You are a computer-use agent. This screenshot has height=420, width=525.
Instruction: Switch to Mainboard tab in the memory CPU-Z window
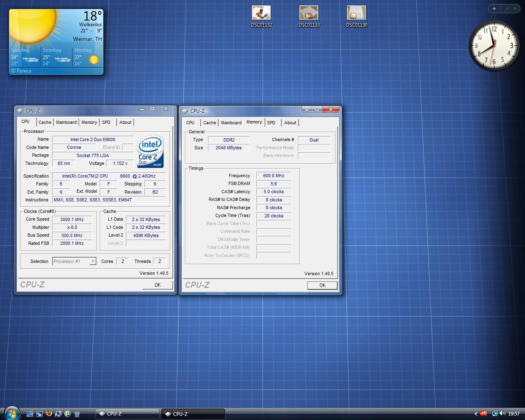tap(231, 123)
